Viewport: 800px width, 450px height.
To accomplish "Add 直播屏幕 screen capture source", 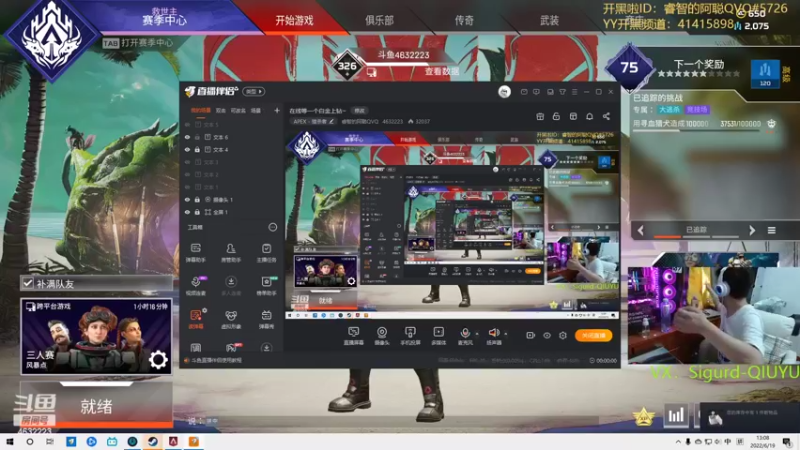I will [353, 336].
